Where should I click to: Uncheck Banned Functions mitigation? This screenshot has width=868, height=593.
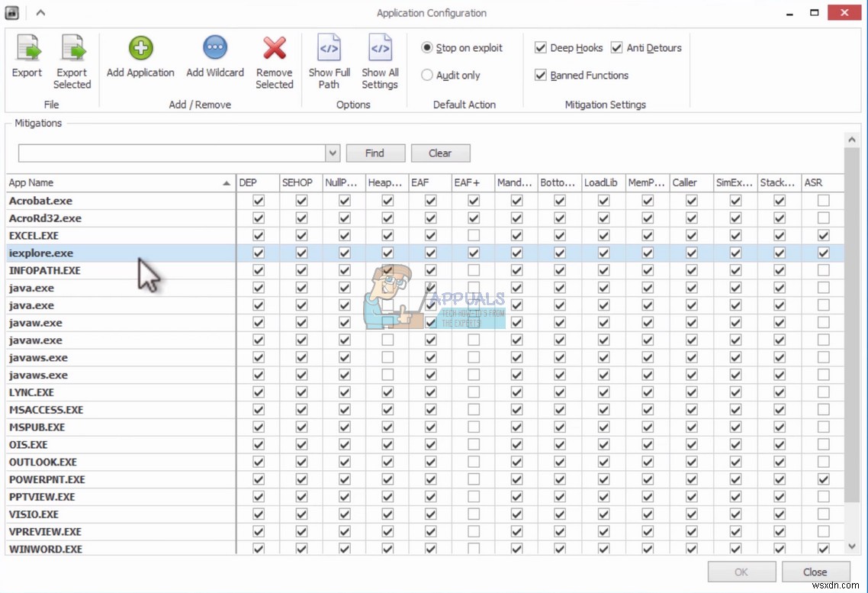541,75
